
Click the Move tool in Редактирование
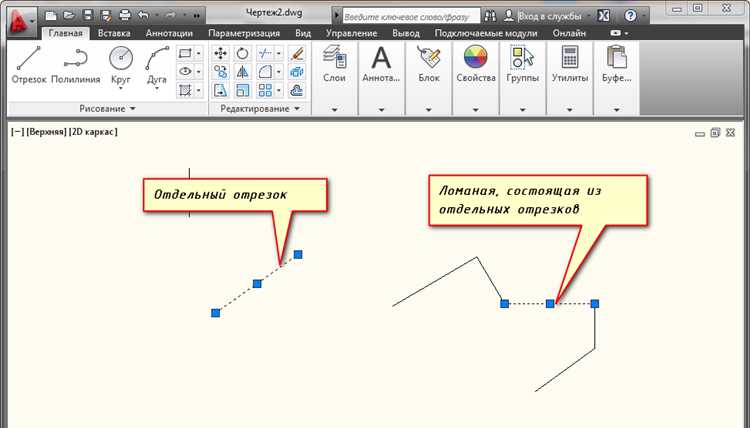[x=221, y=53]
